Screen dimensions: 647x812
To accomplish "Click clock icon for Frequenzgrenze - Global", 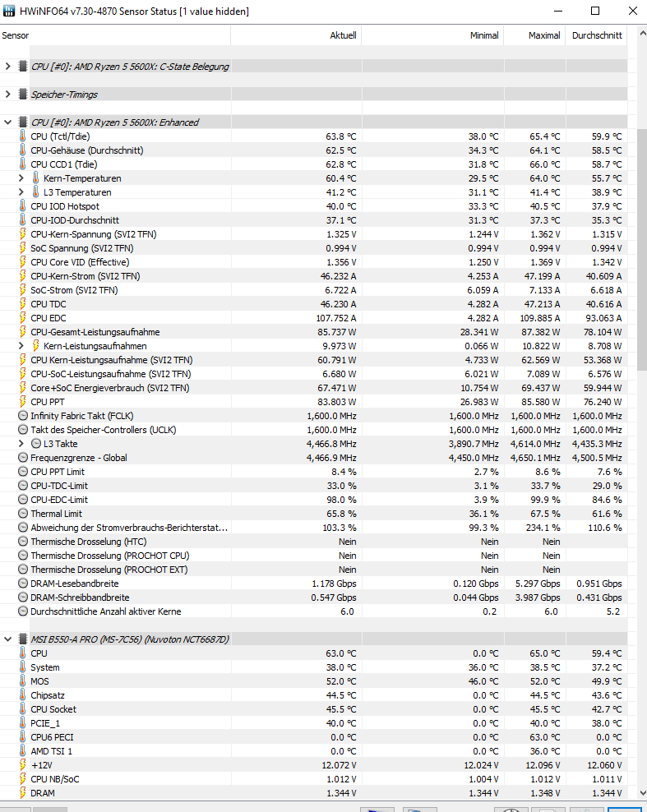I will click(23, 458).
